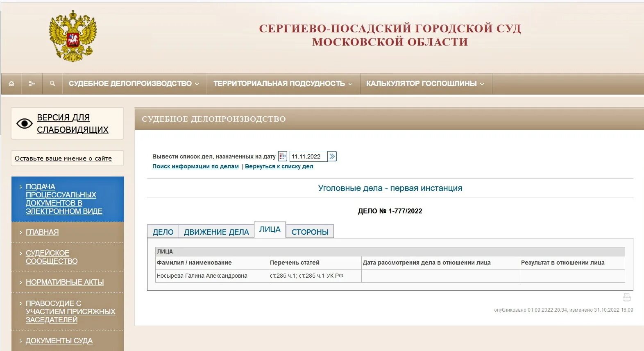Click Уголовные дела - первая инстанция heading

[x=390, y=188]
